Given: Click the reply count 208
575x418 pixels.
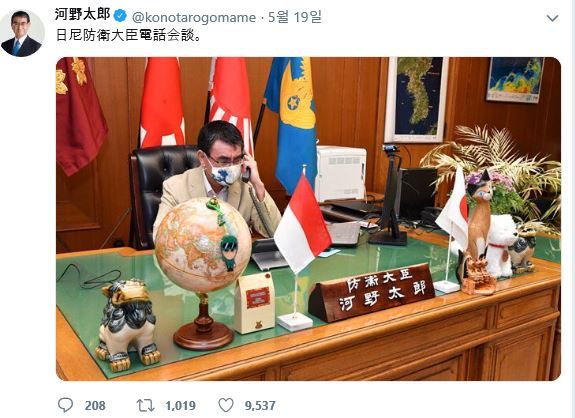Looking at the screenshot, I should click(95, 406).
